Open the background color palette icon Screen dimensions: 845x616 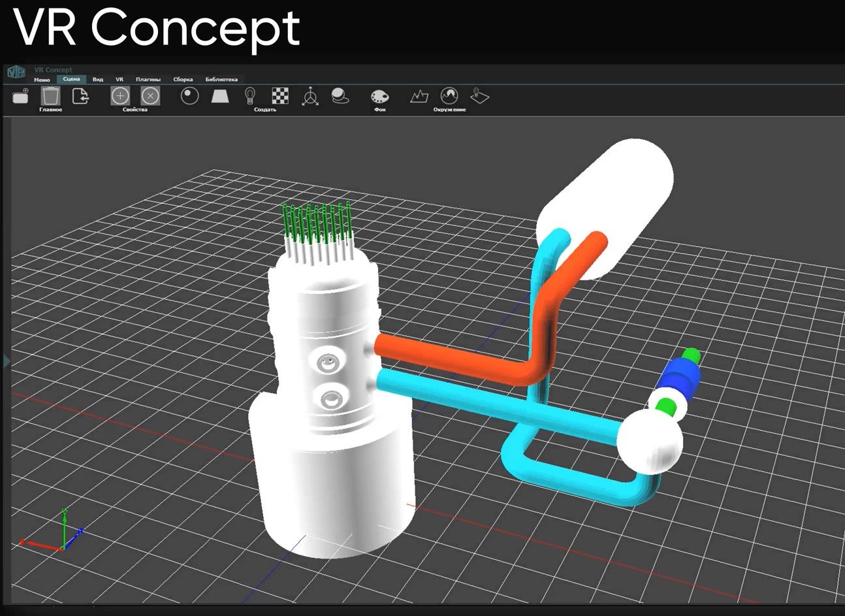379,97
